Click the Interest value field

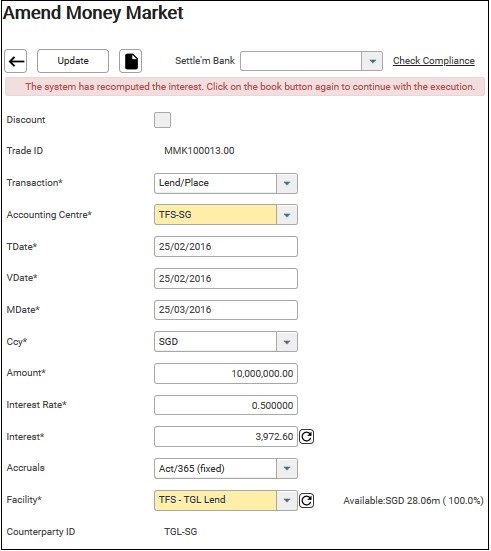pos(226,437)
